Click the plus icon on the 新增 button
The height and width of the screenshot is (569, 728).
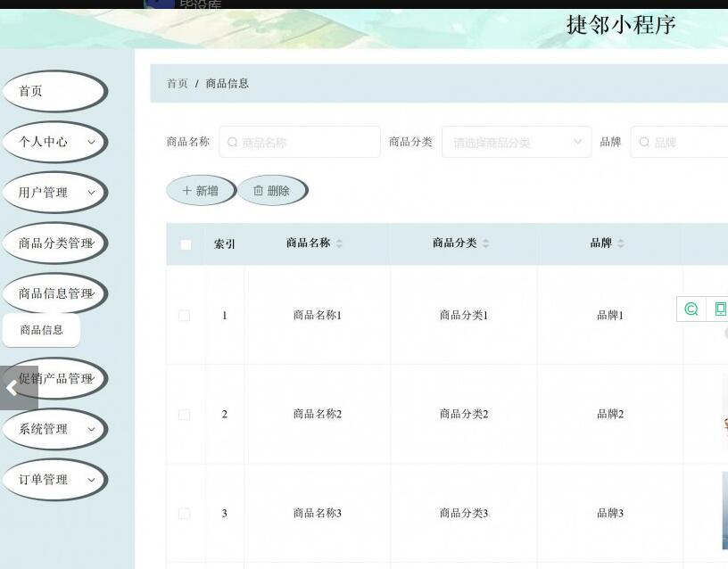186,190
